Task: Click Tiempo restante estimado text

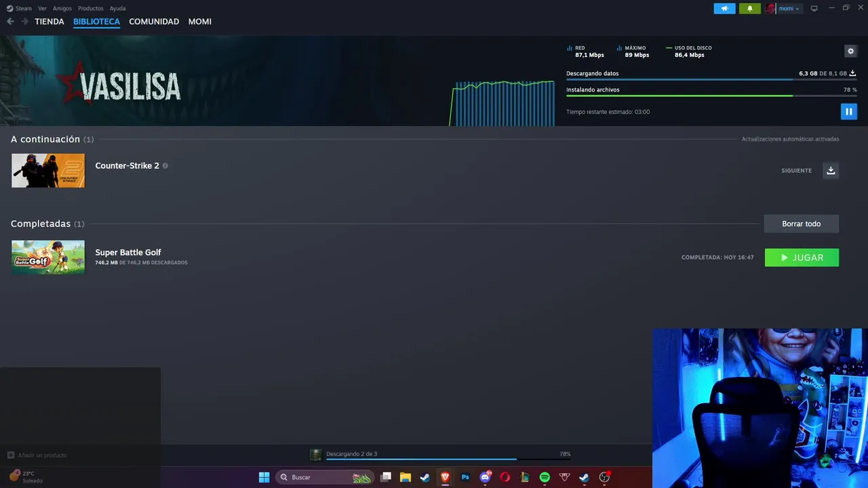Action: point(608,112)
